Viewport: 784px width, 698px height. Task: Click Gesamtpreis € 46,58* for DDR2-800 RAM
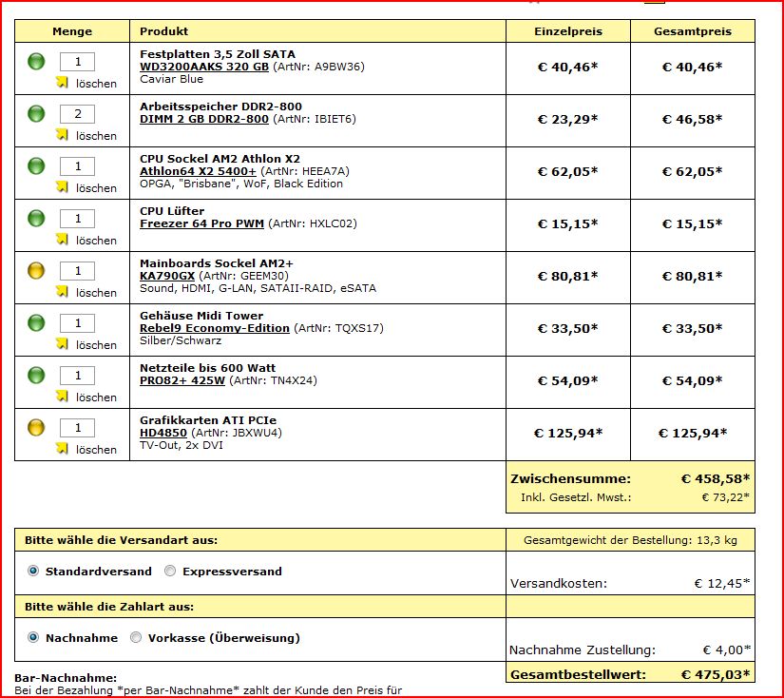click(x=693, y=119)
